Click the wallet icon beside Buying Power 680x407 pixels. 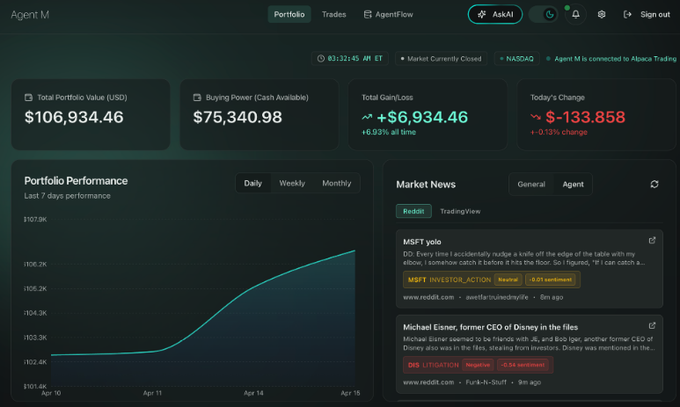pyautogui.click(x=197, y=98)
